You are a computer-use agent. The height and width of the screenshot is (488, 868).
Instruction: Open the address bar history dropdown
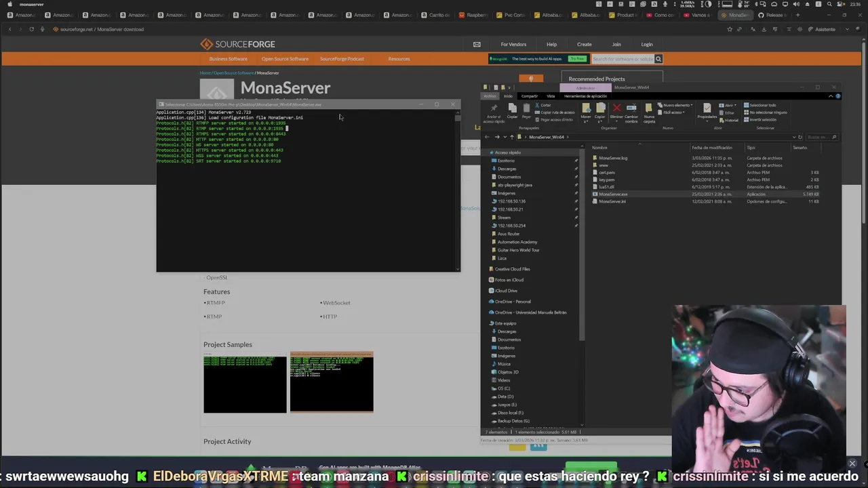(794, 137)
